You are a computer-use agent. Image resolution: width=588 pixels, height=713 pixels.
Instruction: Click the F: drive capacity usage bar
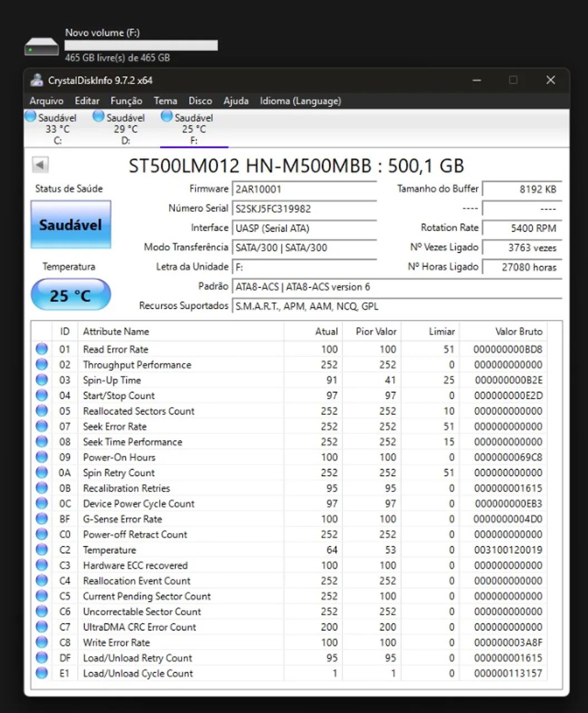coord(141,45)
